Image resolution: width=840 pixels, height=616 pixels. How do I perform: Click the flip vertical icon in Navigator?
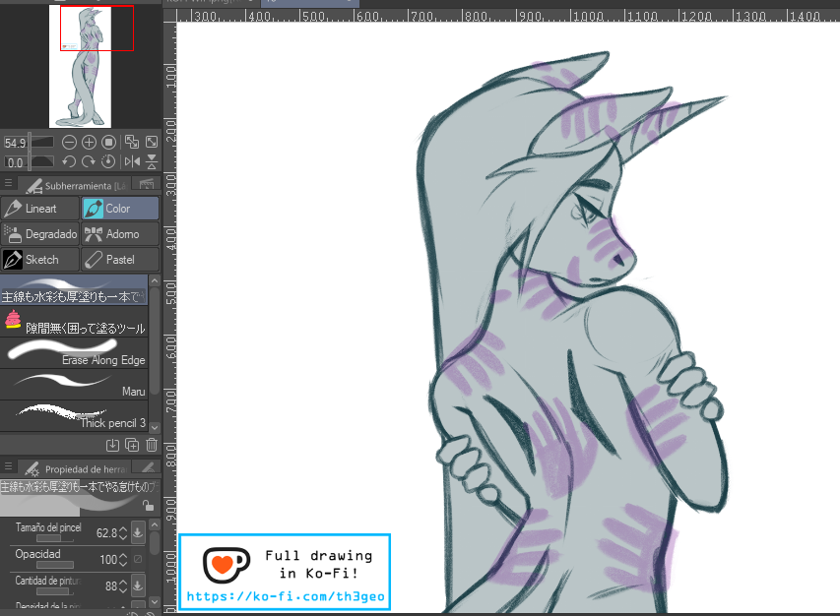(x=152, y=161)
